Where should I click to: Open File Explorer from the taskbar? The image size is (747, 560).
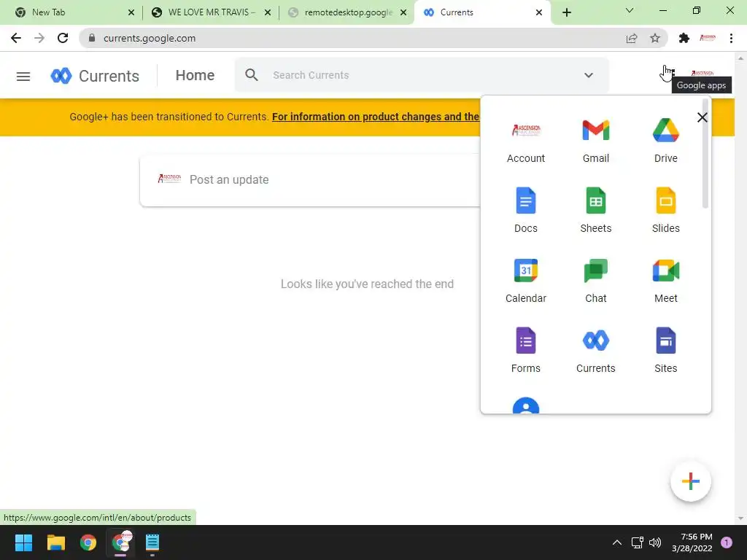pos(55,542)
